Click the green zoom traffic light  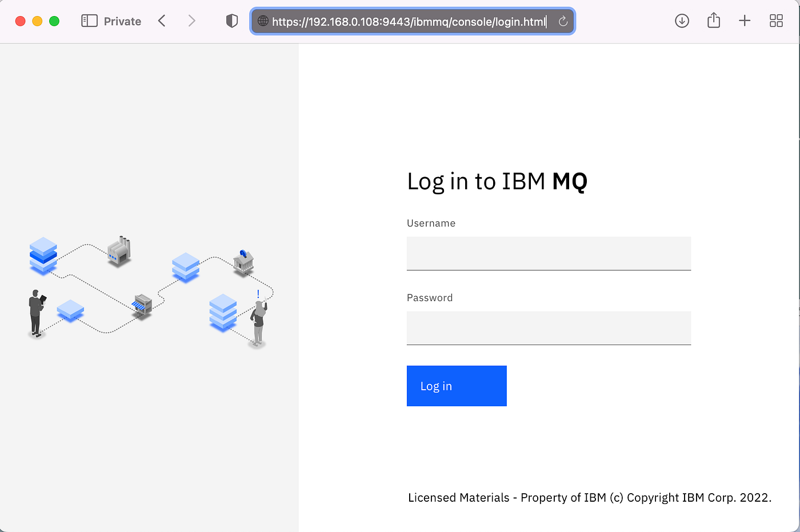(x=54, y=21)
